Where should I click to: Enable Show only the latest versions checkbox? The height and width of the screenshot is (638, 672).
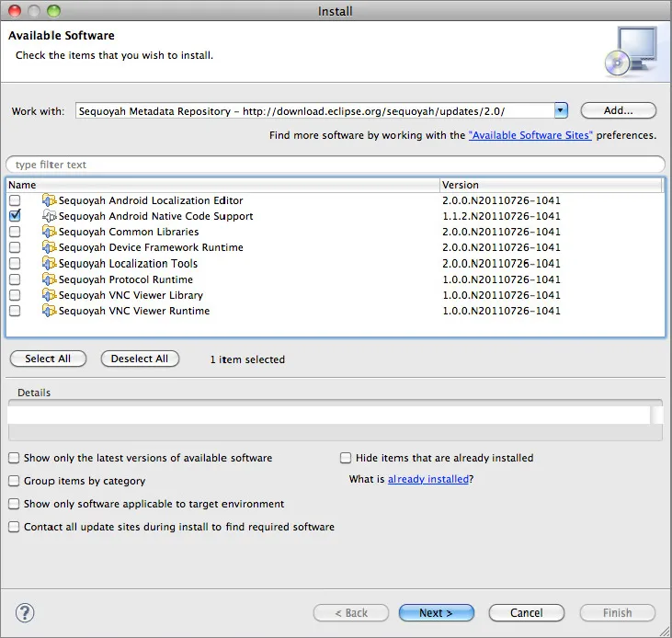[x=15, y=458]
